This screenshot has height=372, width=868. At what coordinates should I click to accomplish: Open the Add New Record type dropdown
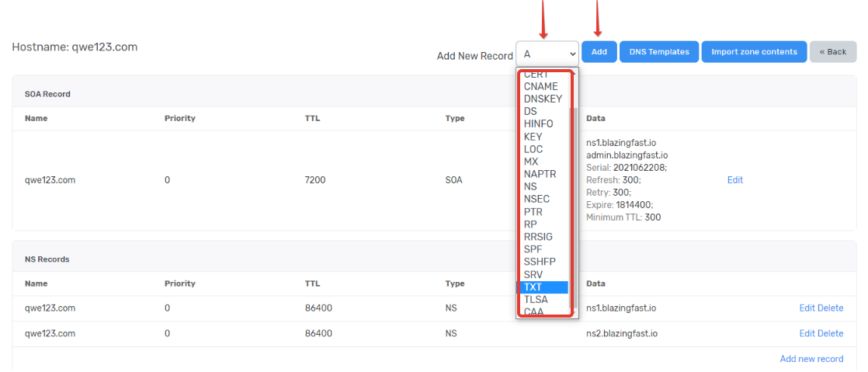547,53
